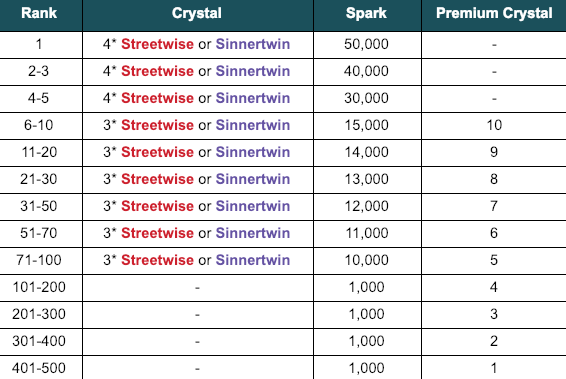Click Streetwise in the rank 21-30 row

[x=157, y=179]
